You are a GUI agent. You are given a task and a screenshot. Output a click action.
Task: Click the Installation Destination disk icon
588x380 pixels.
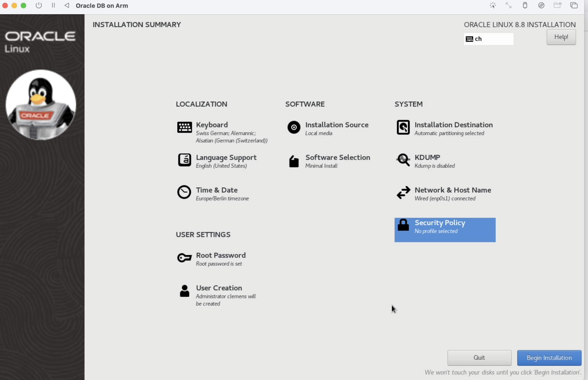point(403,127)
